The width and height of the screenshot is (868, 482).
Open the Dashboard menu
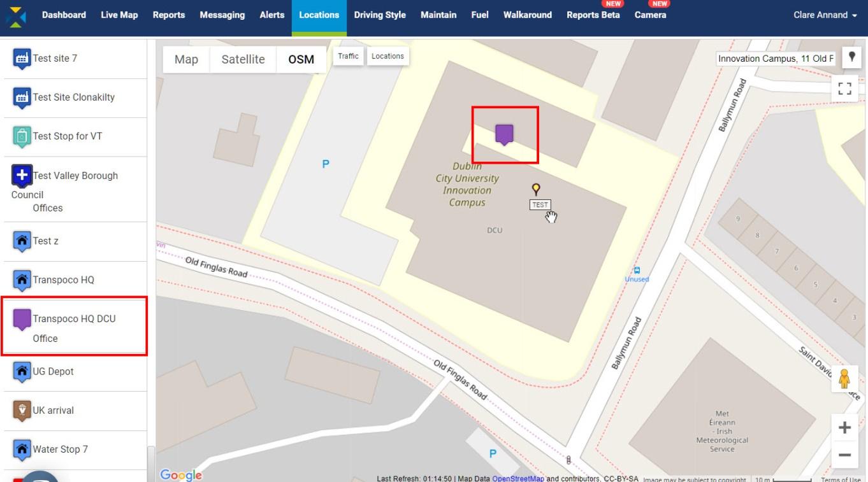tap(64, 15)
